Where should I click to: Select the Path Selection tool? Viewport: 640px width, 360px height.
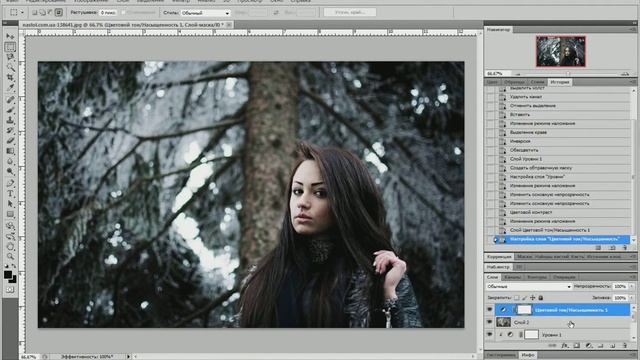point(10,204)
